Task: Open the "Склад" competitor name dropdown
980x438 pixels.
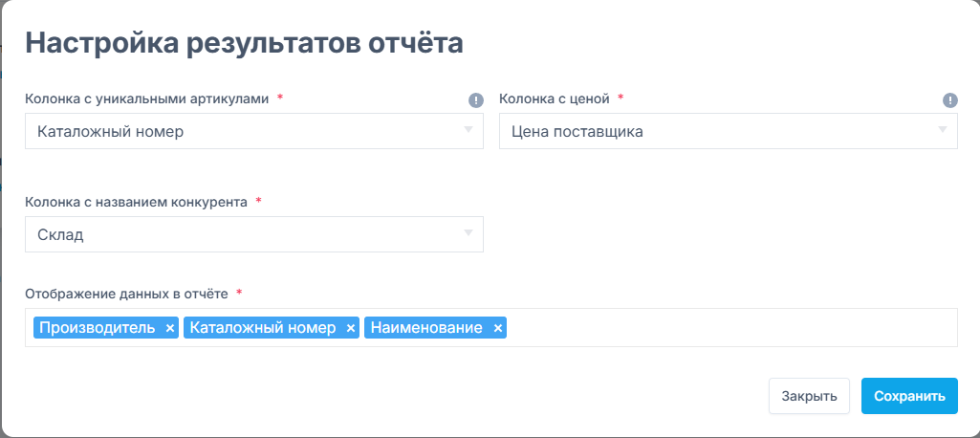Action: coord(253,234)
